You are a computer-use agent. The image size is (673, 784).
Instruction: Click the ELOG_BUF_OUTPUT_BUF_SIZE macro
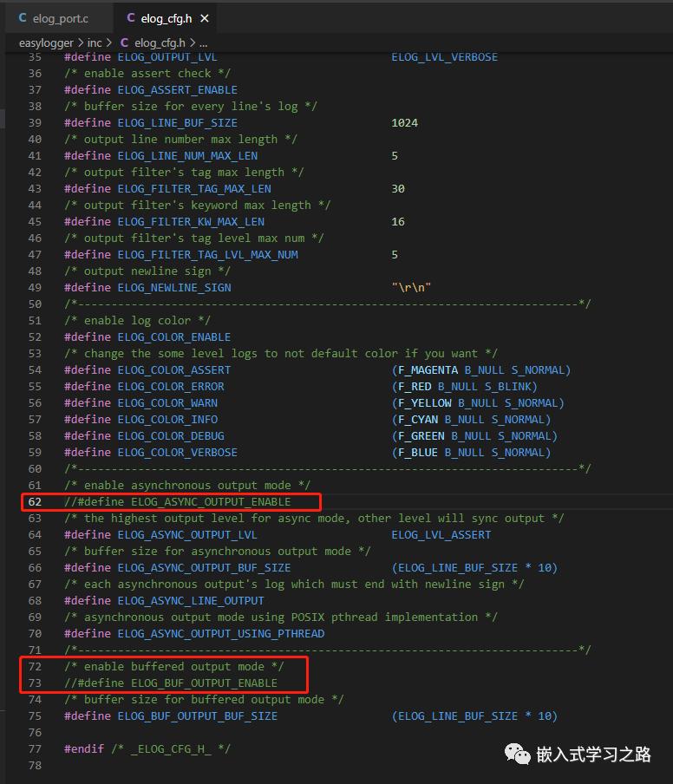coord(198,716)
